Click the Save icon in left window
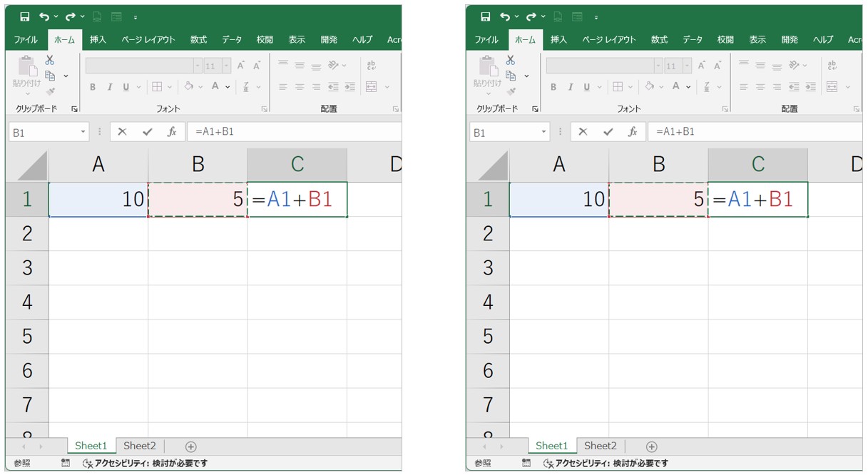 tap(25, 16)
